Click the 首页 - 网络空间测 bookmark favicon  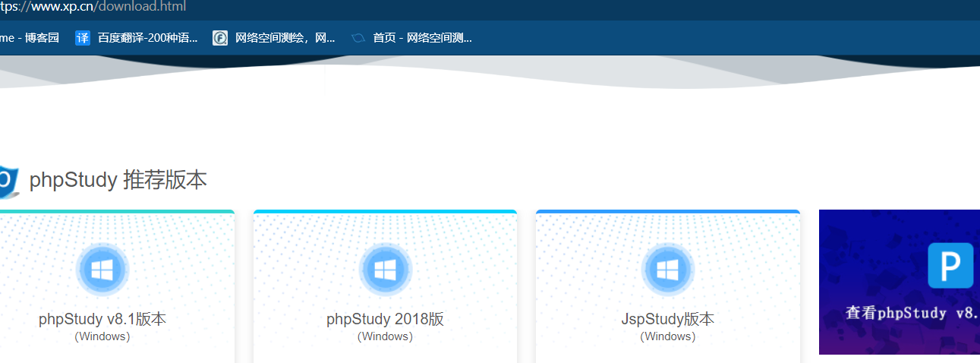point(358,38)
